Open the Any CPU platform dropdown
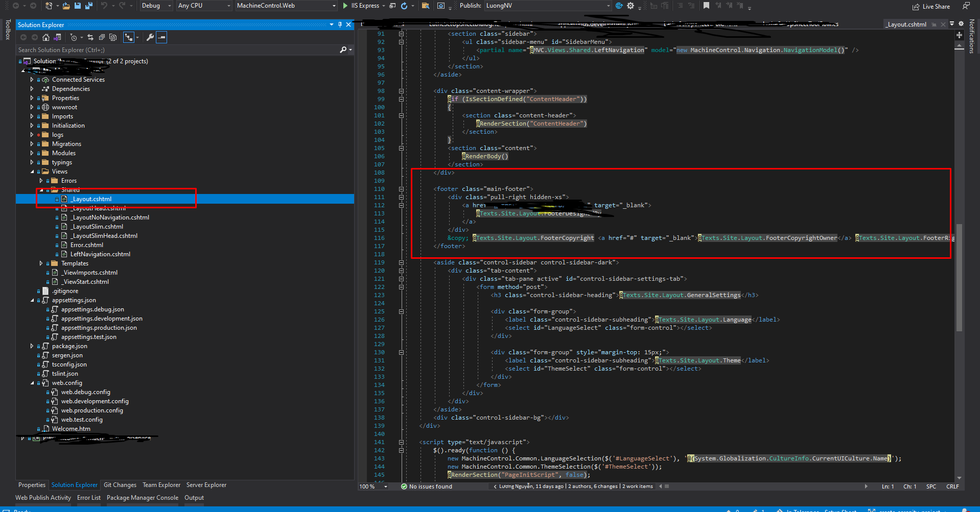The height and width of the screenshot is (512, 980). point(204,6)
